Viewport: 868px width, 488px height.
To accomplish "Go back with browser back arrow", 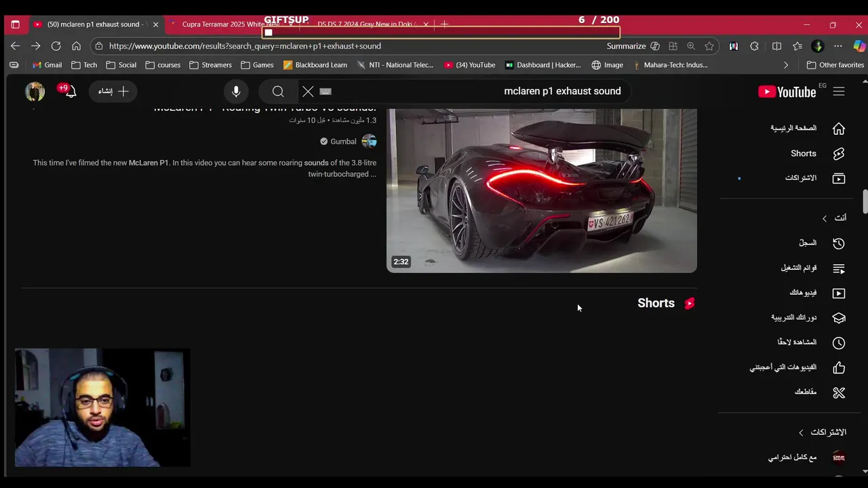I will pos(15,46).
